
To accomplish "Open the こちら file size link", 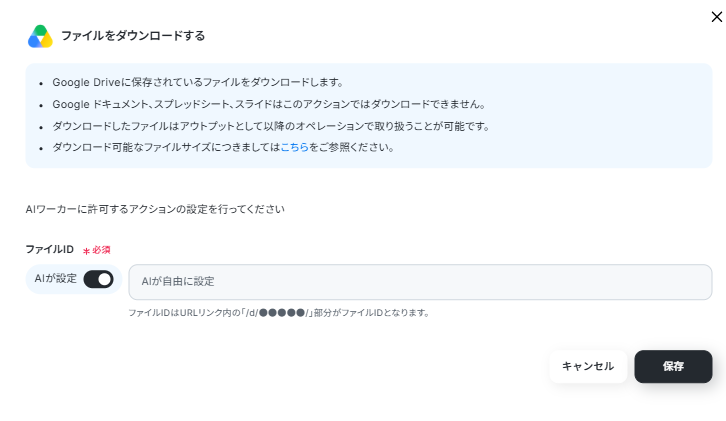I will coord(294,147).
